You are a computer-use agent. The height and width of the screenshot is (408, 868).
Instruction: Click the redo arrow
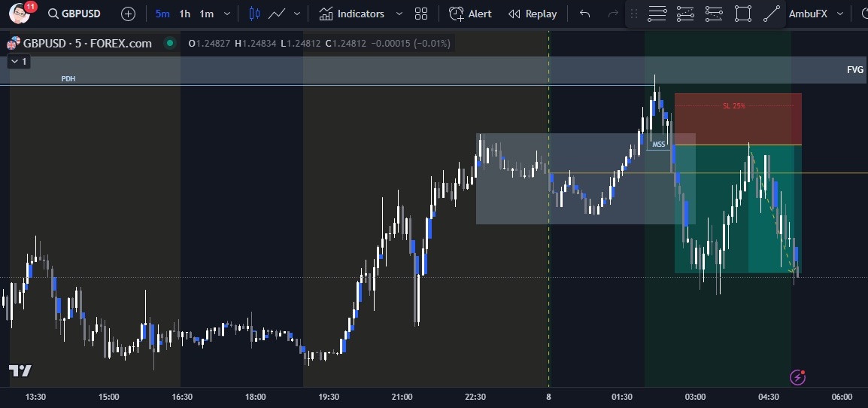tap(613, 14)
